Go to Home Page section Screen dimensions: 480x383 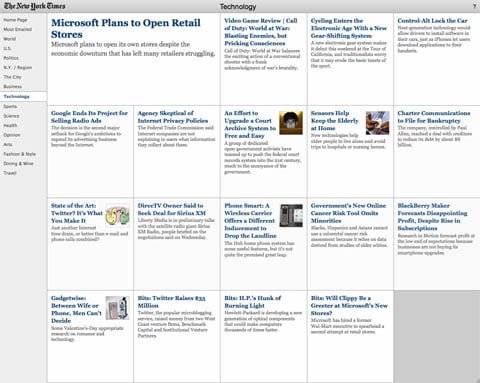pos(15,20)
